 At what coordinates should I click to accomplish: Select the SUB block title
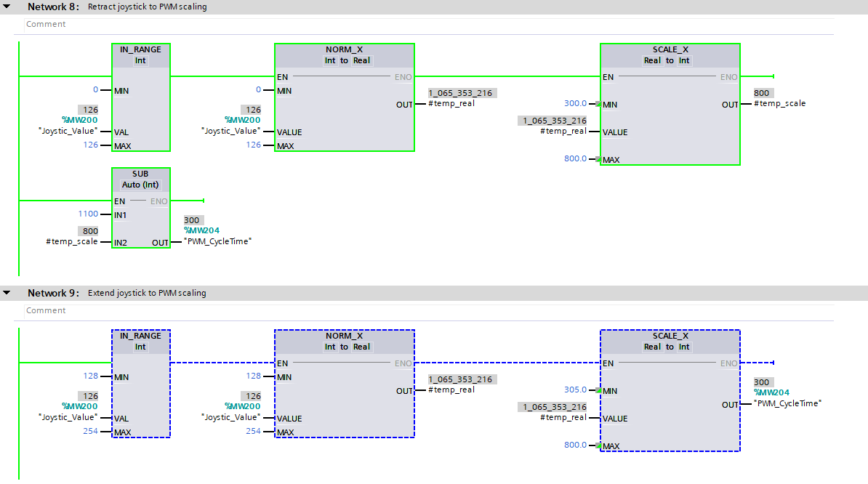(x=140, y=174)
